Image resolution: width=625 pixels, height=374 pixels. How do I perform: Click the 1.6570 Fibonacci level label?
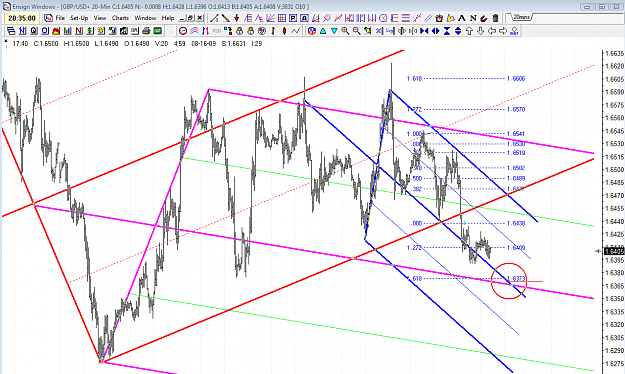coord(516,109)
